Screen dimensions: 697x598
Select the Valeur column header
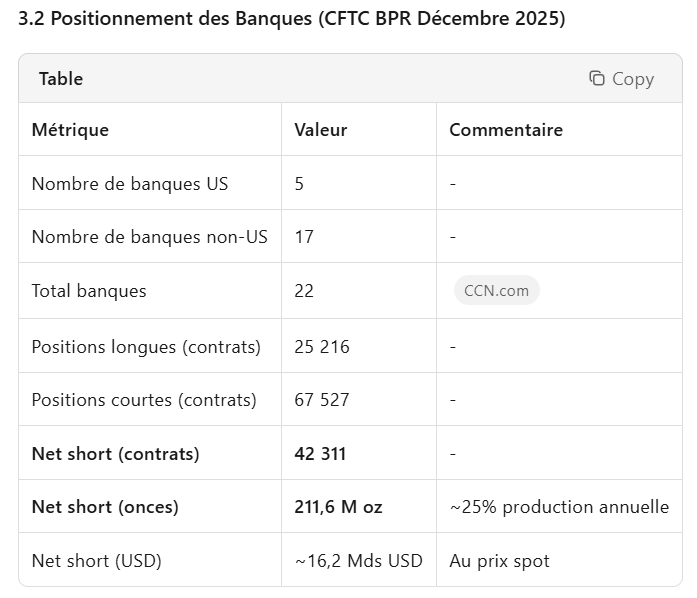tap(321, 130)
